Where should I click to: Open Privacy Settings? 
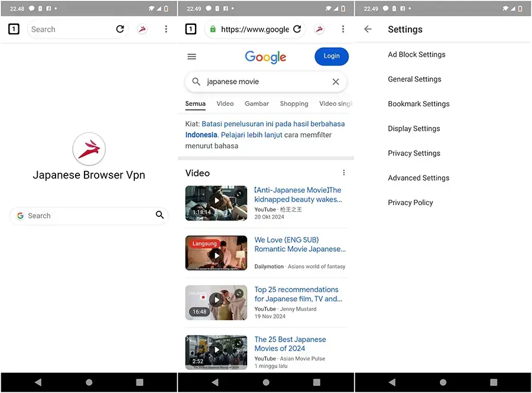[x=414, y=153]
